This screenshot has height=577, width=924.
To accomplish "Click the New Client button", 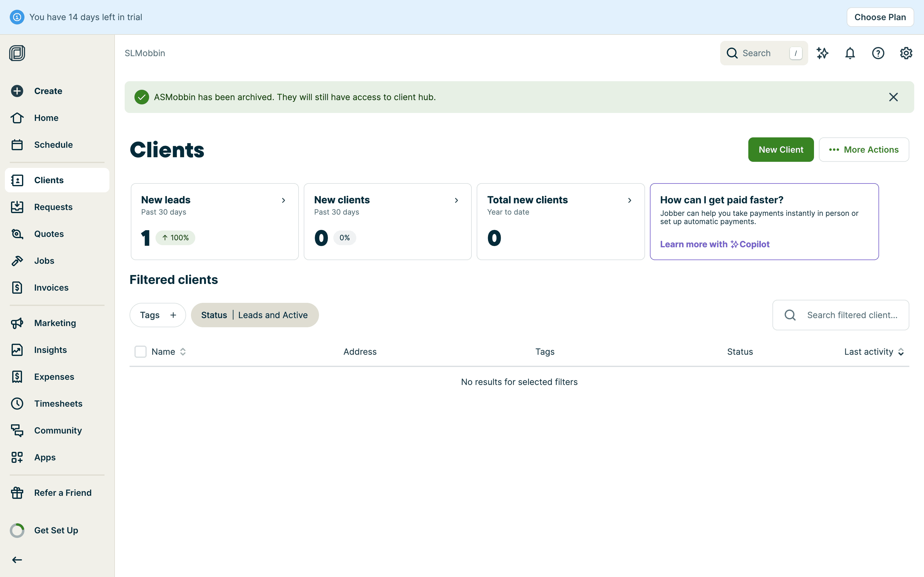I will tap(780, 150).
